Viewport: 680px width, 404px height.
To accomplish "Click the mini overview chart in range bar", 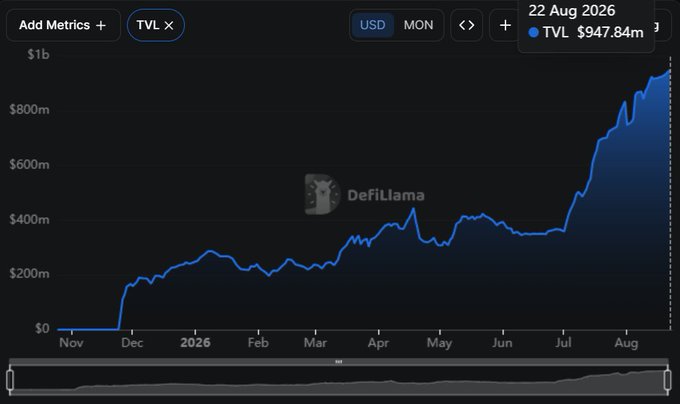I will click(x=339, y=381).
